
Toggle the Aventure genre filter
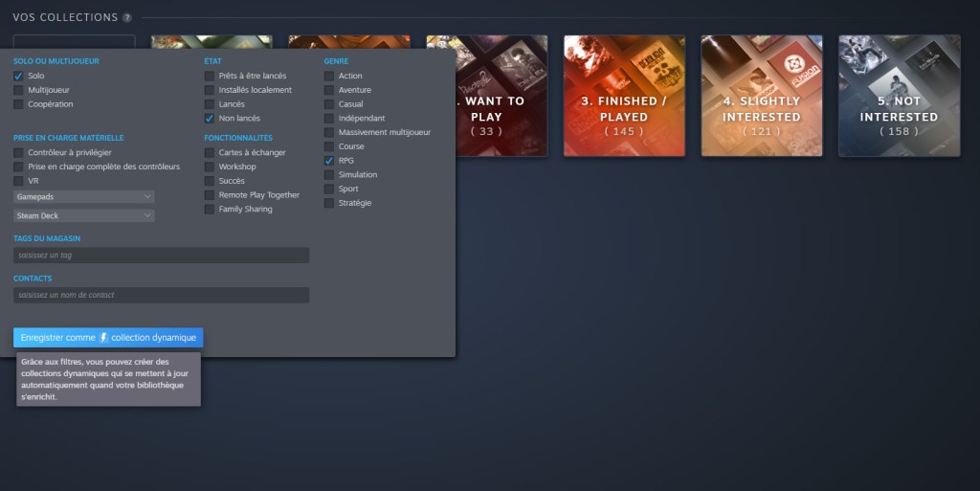pyautogui.click(x=329, y=90)
